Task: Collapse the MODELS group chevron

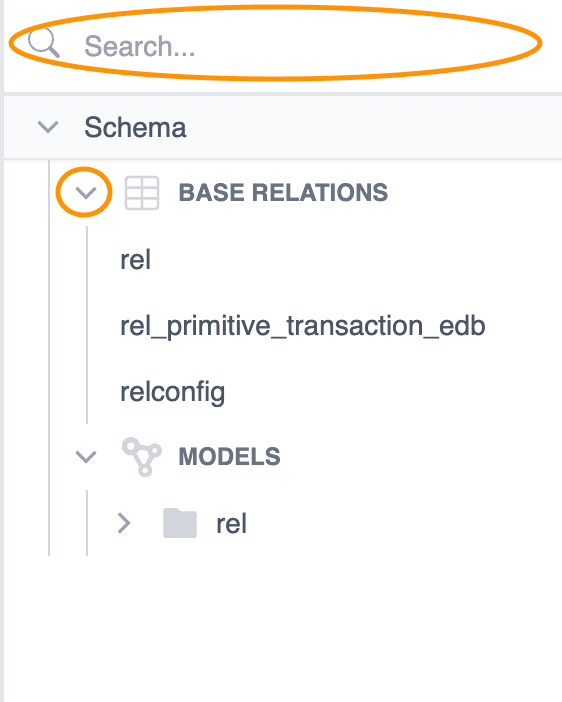Action: [x=86, y=457]
